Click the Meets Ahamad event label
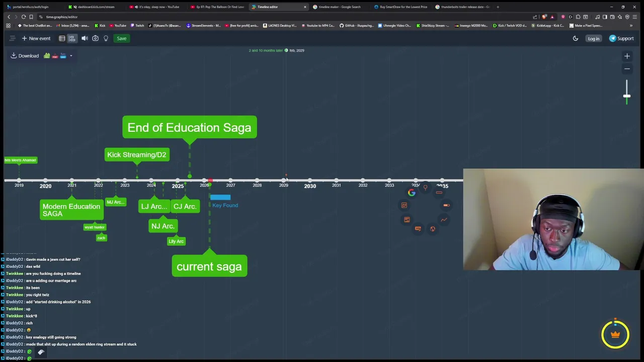Viewport: 644px width, 362px height. [x=20, y=160]
